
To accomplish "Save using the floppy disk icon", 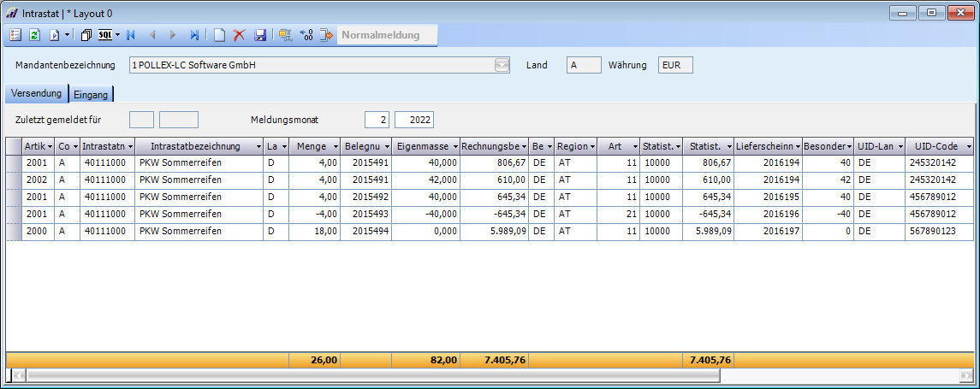I will click(260, 35).
